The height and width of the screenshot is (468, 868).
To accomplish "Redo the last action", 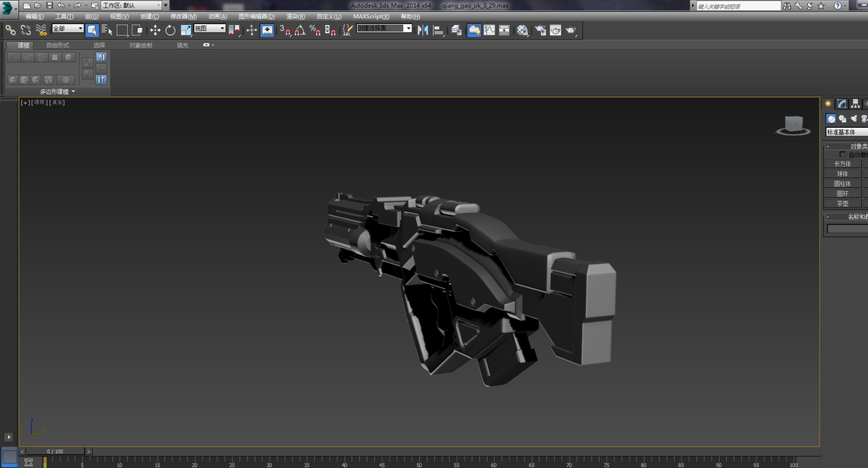I will [77, 5].
